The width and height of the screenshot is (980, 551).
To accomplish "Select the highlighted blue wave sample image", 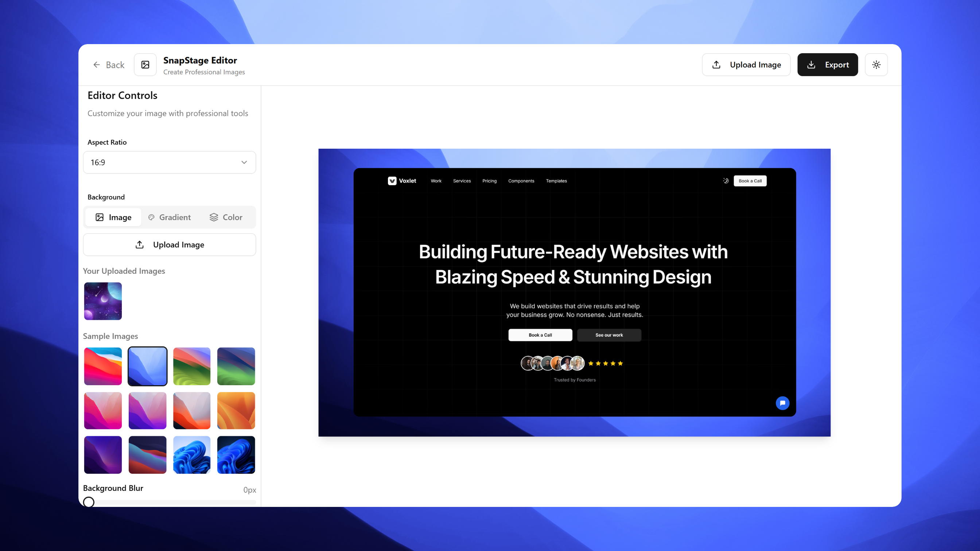I will click(x=147, y=366).
